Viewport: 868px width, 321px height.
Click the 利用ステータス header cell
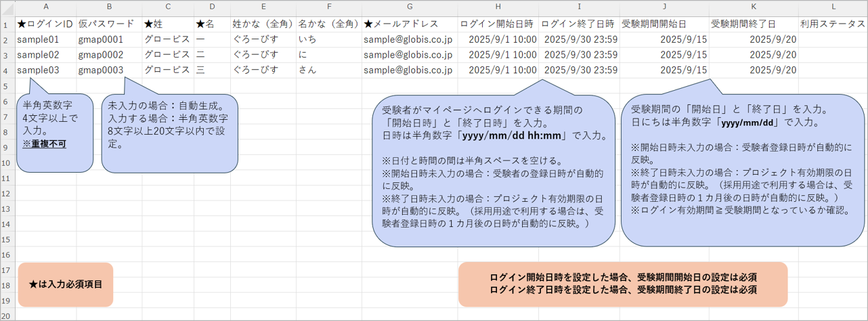[x=832, y=24]
